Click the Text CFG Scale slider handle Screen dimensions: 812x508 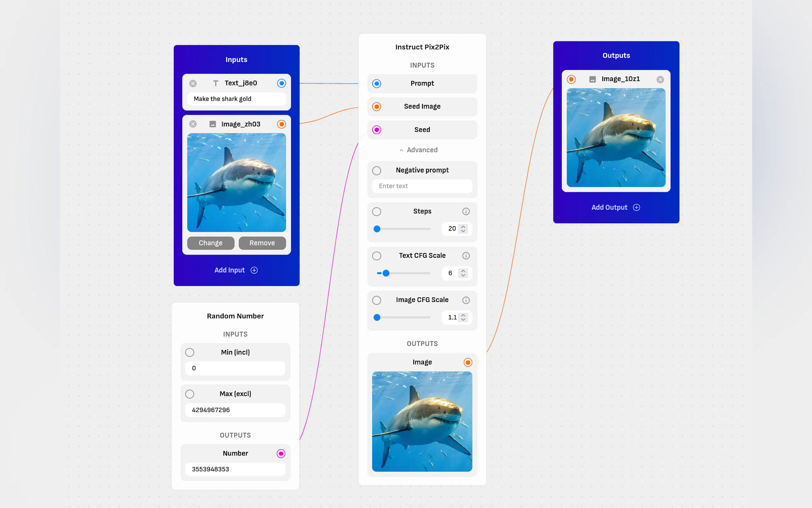[386, 273]
